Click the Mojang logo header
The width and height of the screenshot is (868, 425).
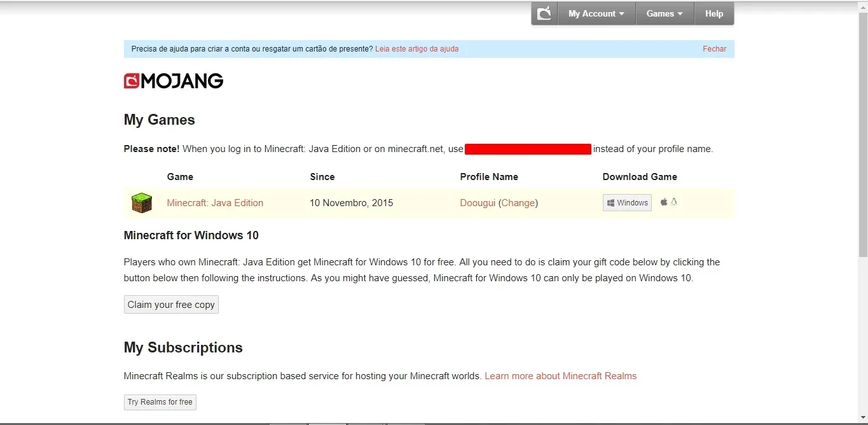point(174,81)
